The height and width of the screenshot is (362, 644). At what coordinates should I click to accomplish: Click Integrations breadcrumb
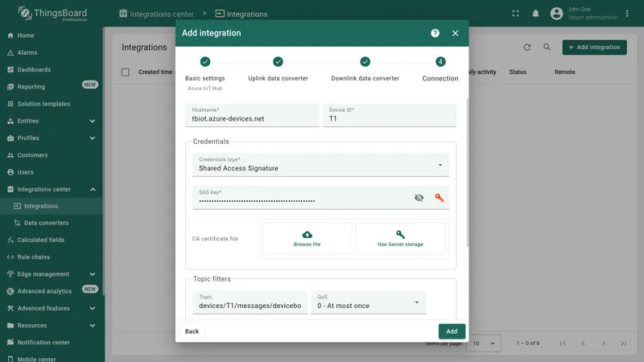point(241,14)
